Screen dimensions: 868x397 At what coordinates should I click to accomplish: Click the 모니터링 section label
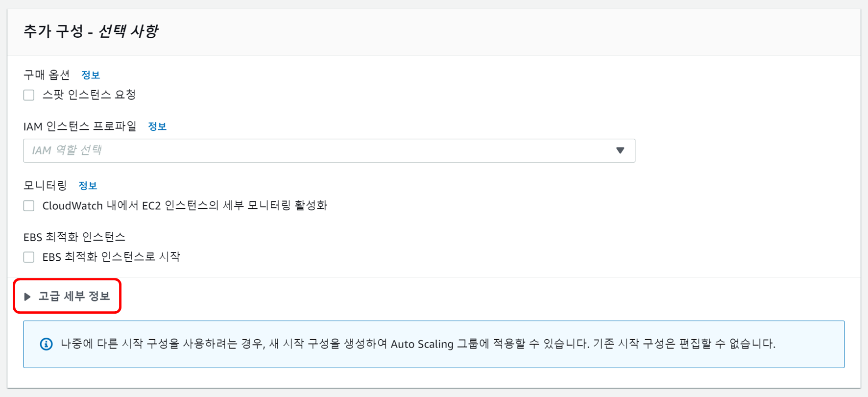click(45, 186)
